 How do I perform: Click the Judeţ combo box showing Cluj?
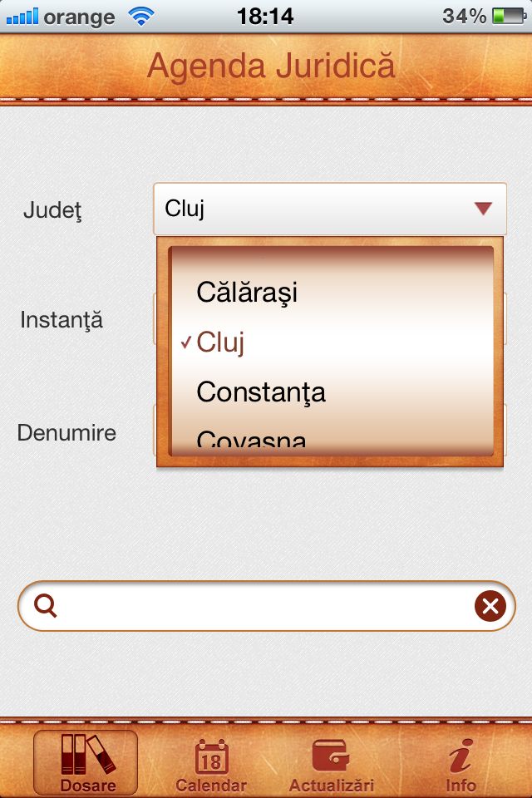tap(330, 209)
